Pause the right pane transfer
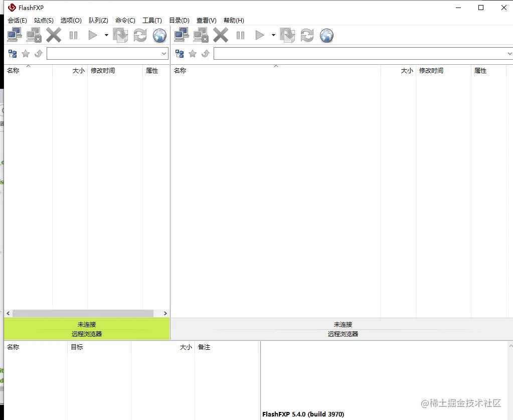This screenshot has width=513, height=420. pyautogui.click(x=240, y=35)
